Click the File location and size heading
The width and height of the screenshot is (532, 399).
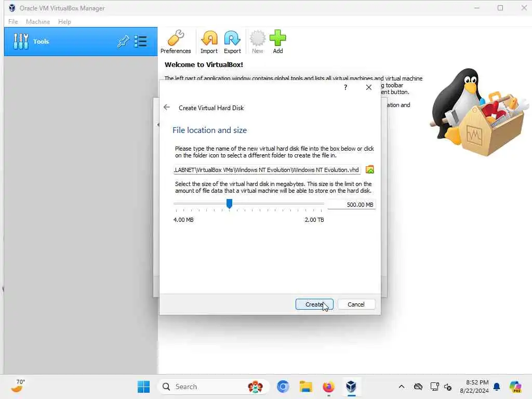(210, 130)
